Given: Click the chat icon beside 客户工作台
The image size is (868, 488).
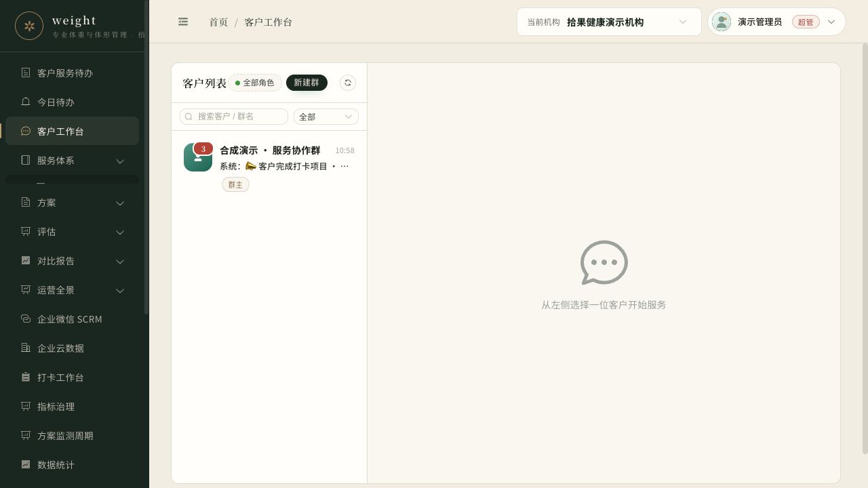Looking at the screenshot, I should [x=26, y=131].
